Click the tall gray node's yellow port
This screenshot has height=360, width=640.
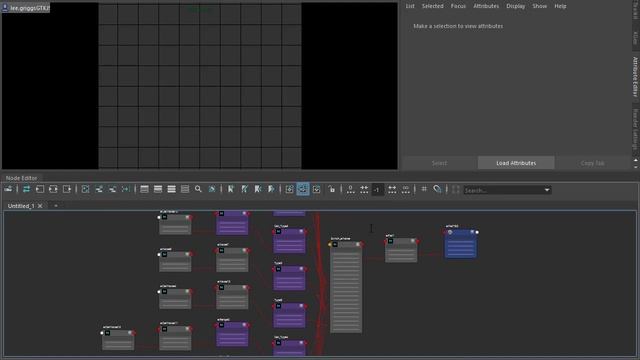[x=329, y=244]
